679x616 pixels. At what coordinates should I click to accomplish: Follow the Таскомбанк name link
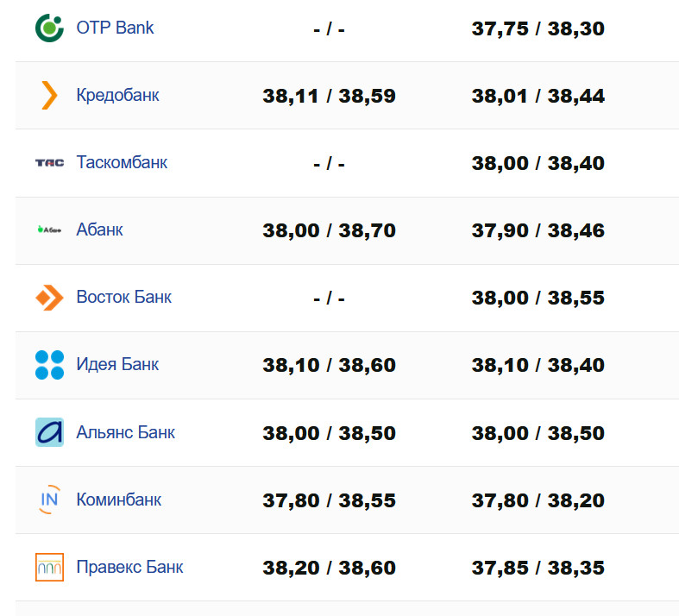pyautogui.click(x=122, y=162)
